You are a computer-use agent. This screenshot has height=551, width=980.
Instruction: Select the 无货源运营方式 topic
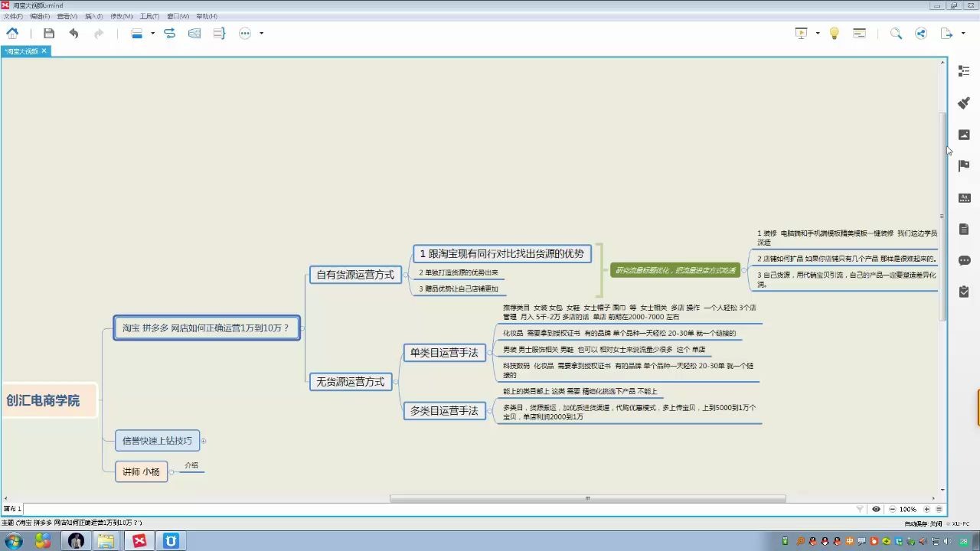click(351, 381)
